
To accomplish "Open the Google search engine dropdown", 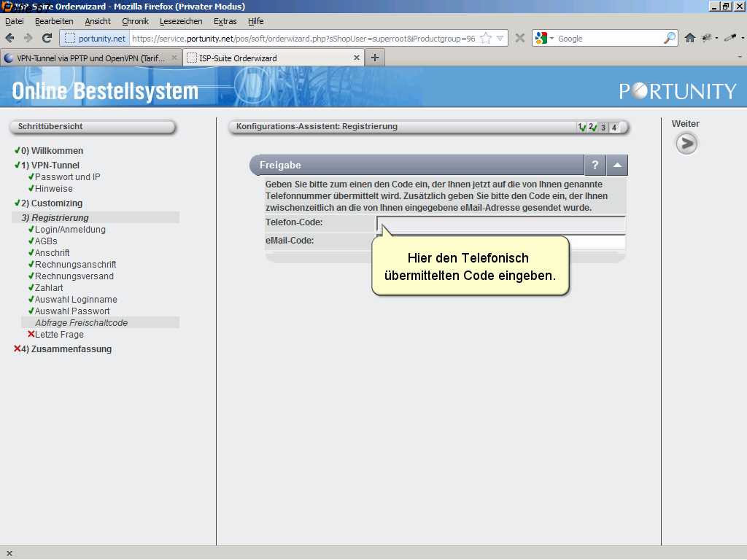I will 544,38.
